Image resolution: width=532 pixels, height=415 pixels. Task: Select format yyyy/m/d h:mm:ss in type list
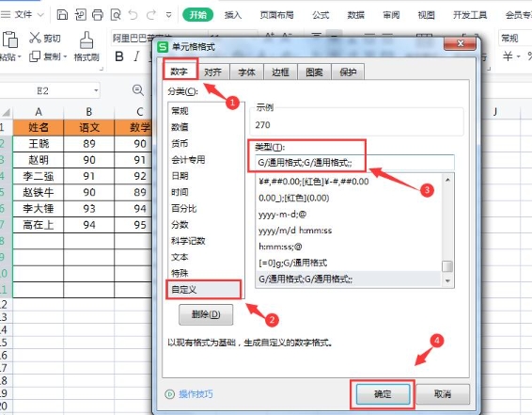pyautogui.click(x=349, y=231)
